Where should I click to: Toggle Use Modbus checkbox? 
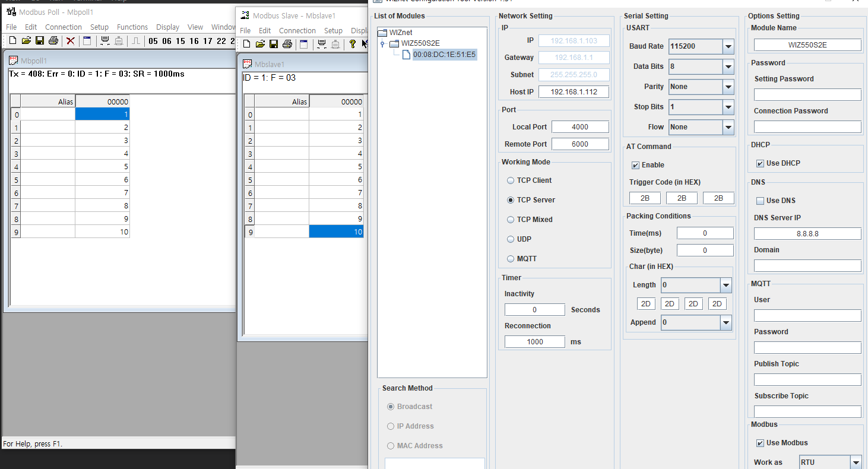point(760,443)
